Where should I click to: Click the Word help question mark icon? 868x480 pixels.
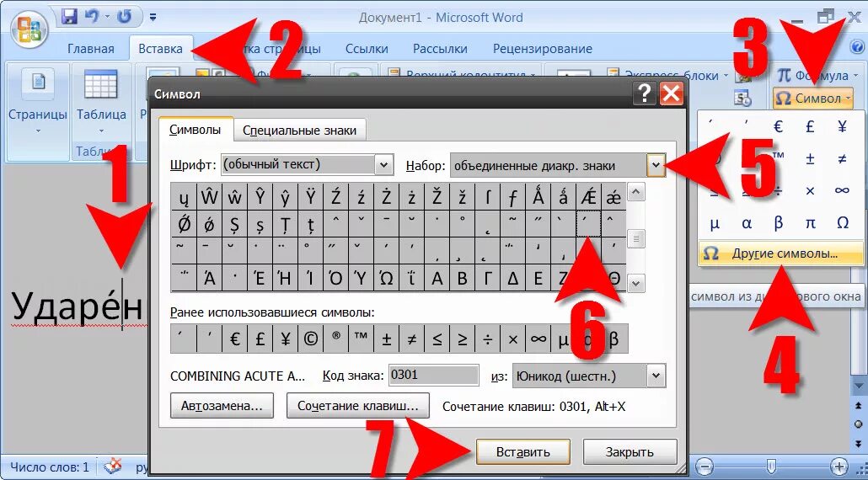point(858,47)
